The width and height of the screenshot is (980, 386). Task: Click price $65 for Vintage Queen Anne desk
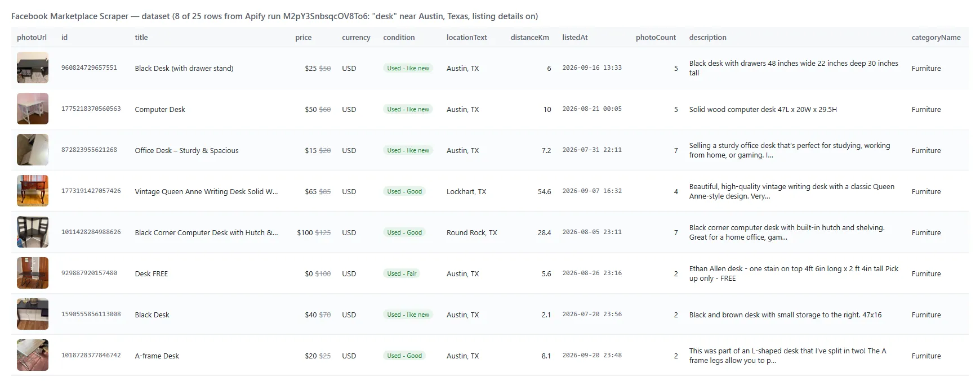[310, 191]
